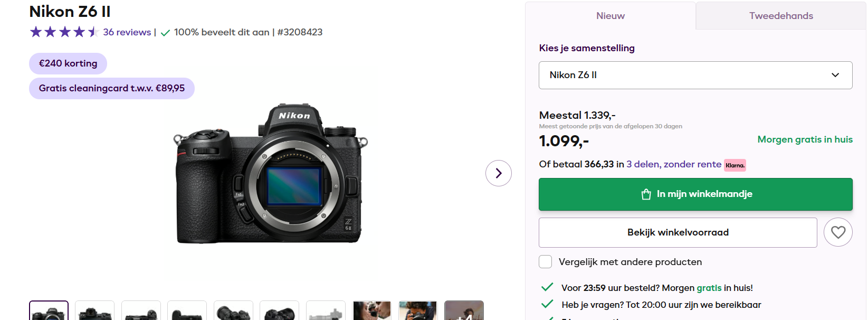This screenshot has width=868, height=320.
Task: Open the Kies je samenstelling dropdown
Action: [695, 75]
